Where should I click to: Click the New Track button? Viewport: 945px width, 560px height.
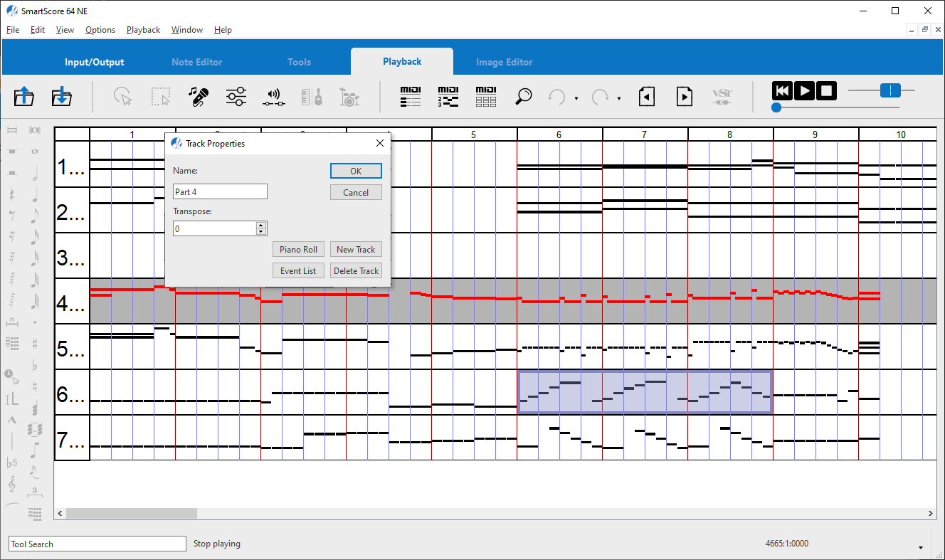[x=356, y=249]
